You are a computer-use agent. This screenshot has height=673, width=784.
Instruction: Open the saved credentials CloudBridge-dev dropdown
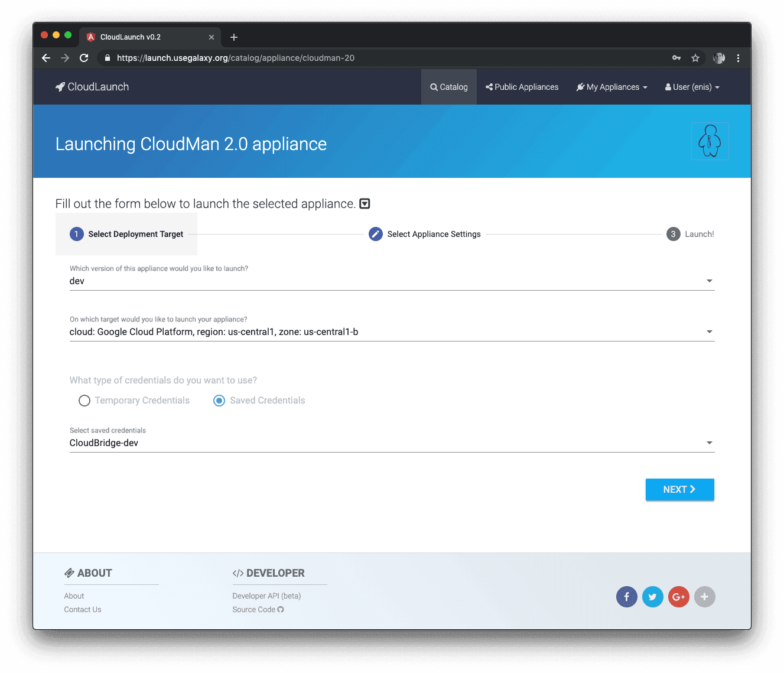(391, 443)
